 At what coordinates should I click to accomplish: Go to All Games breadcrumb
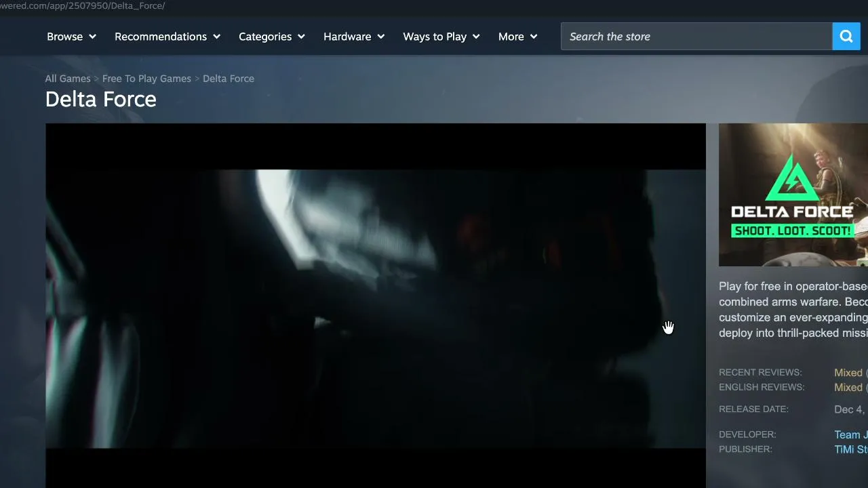(x=68, y=79)
